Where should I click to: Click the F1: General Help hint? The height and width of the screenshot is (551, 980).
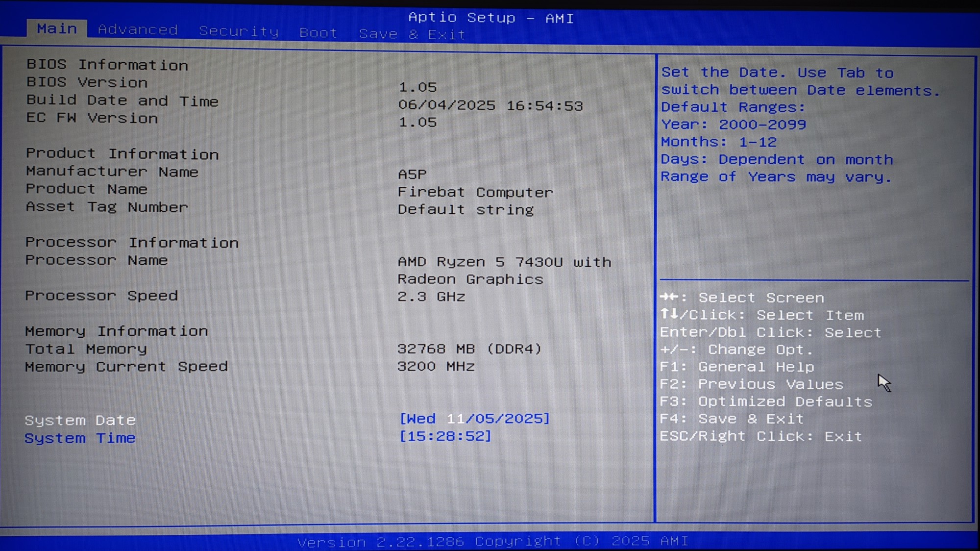pos(736,367)
